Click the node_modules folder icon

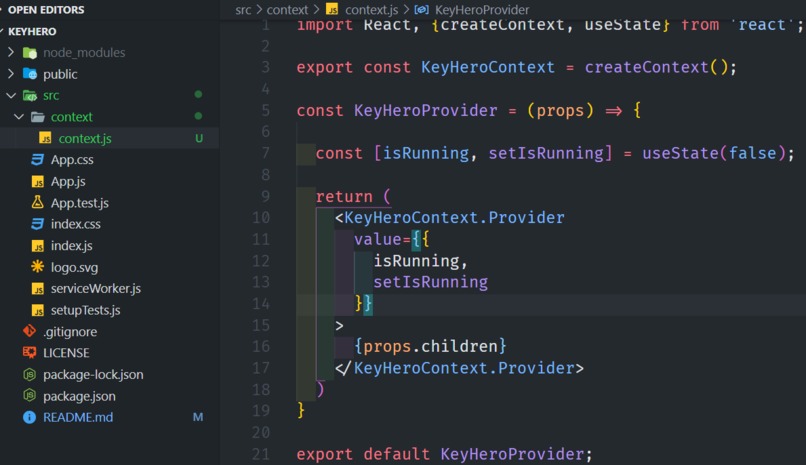pyautogui.click(x=30, y=52)
